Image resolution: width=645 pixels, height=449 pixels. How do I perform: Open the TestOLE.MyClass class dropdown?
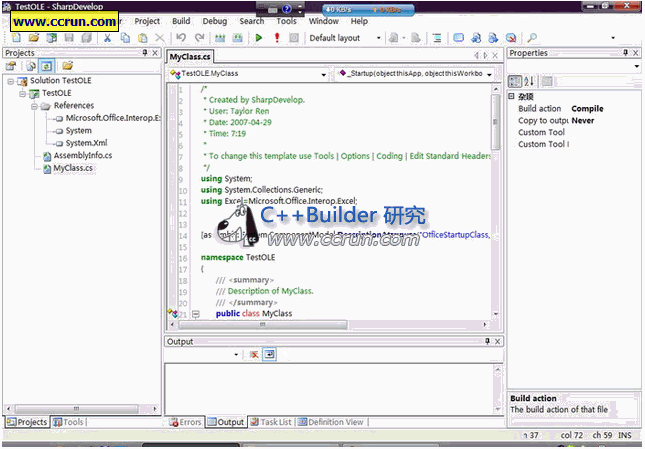(x=323, y=74)
